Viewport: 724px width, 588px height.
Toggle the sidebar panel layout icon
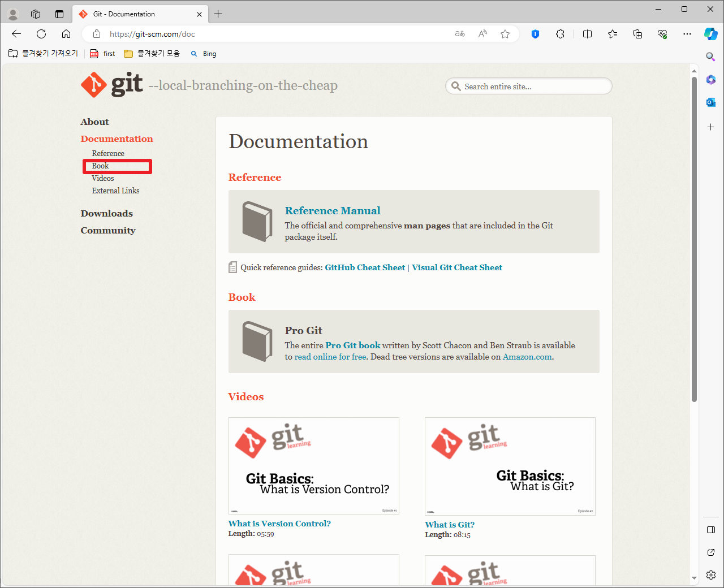pyautogui.click(x=711, y=530)
